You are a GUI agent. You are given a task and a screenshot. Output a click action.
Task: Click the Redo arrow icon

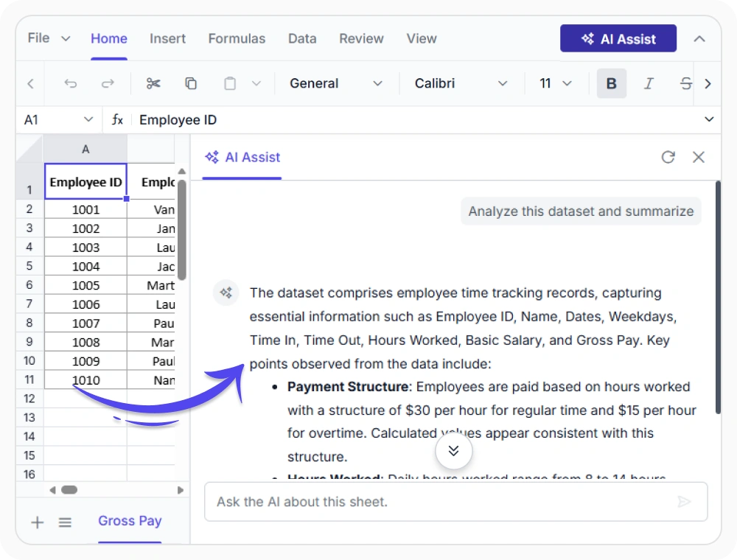[x=108, y=83]
